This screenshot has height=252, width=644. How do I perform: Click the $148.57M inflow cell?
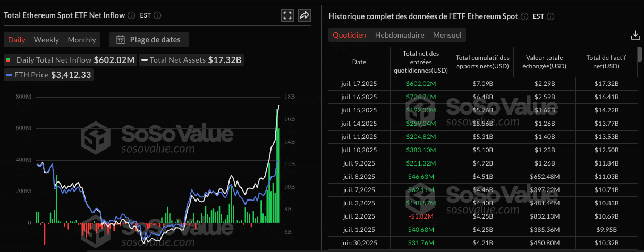[421, 203]
